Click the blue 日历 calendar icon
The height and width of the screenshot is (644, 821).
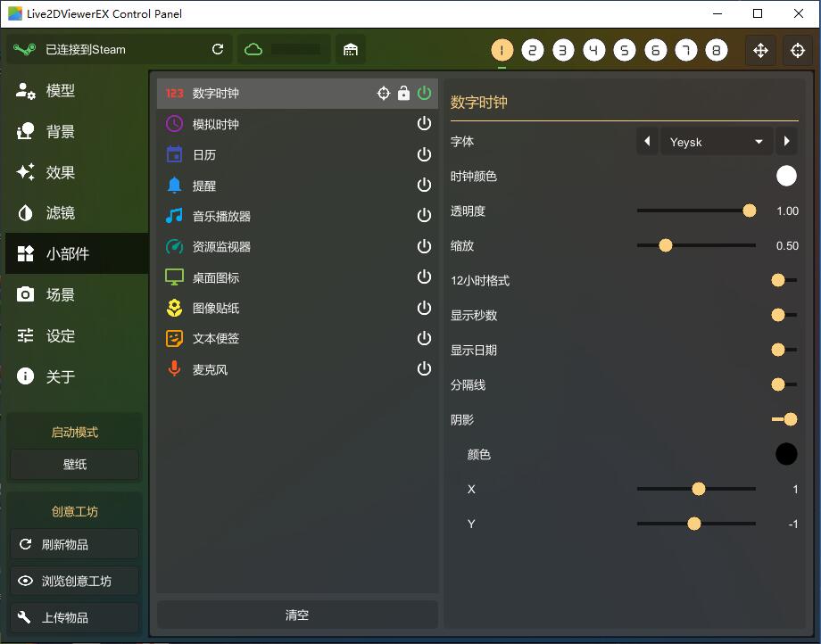(x=174, y=154)
